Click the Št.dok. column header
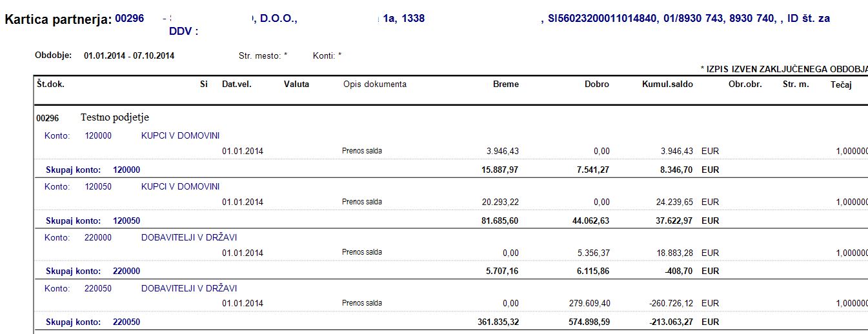Viewport: 868px width, 334px height. [50, 84]
